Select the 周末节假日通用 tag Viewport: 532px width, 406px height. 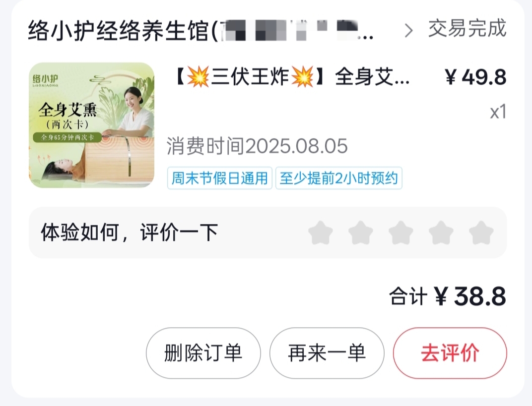point(219,178)
